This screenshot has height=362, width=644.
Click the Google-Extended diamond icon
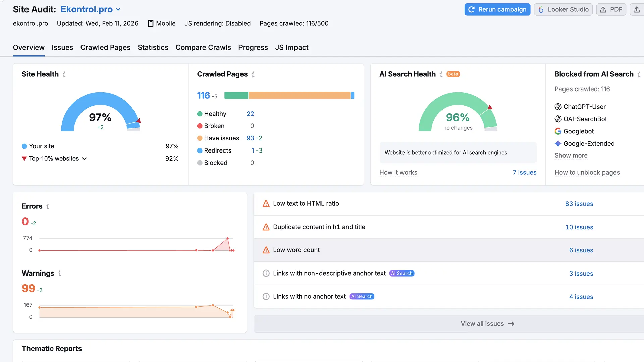(558, 143)
